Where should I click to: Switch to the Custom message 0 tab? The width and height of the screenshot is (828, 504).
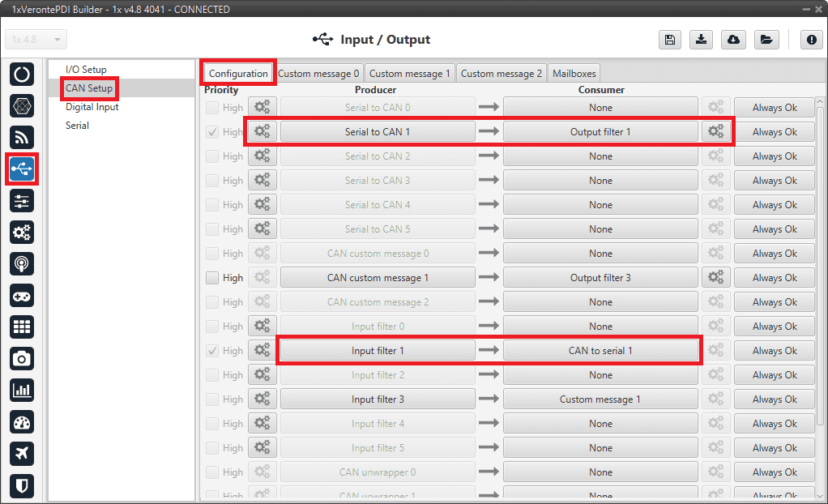pyautogui.click(x=318, y=74)
